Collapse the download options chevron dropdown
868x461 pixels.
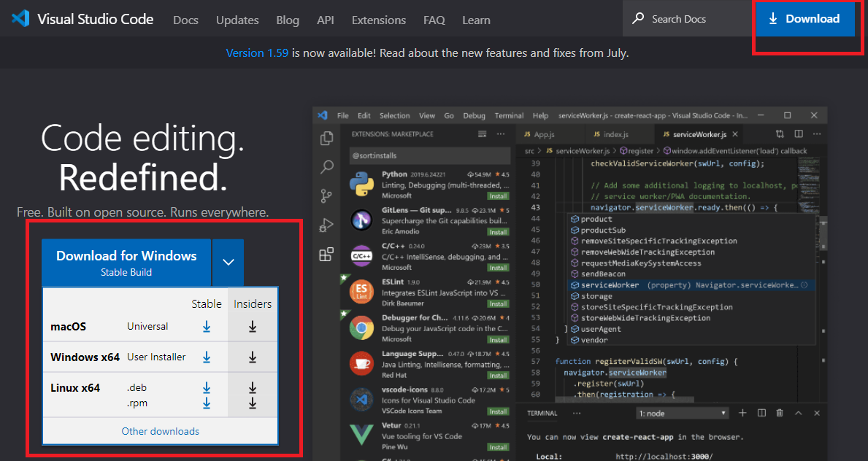(x=228, y=263)
